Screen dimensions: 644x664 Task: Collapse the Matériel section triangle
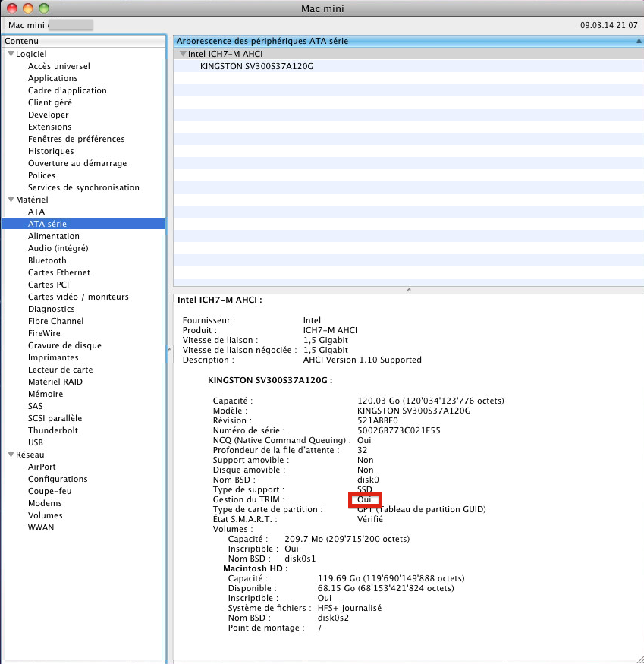click(x=11, y=200)
